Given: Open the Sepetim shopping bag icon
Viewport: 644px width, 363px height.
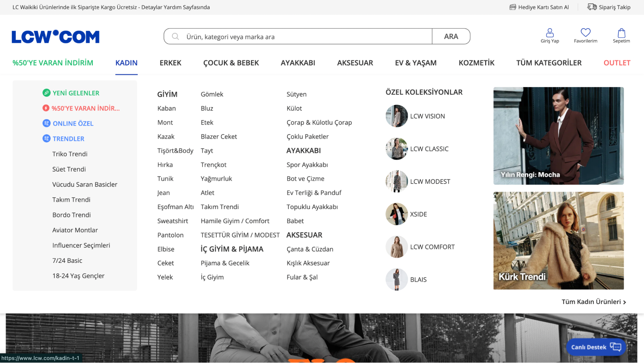Looking at the screenshot, I should point(621,33).
